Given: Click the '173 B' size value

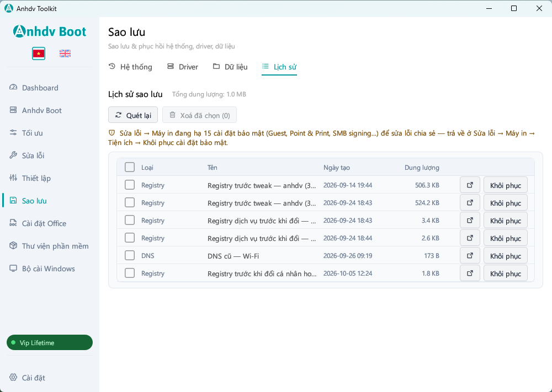Looking at the screenshot, I should [431, 256].
